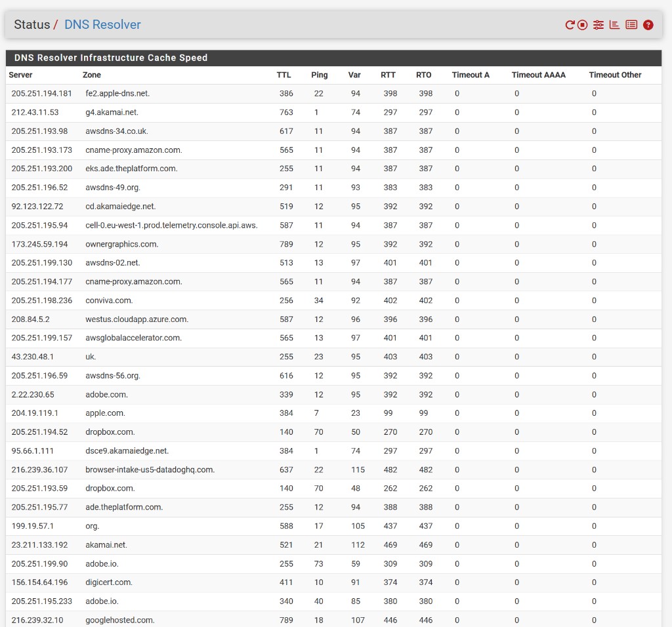
Task: Select the westus.cloudapp.azure.com. zone row
Action: pyautogui.click(x=136, y=319)
